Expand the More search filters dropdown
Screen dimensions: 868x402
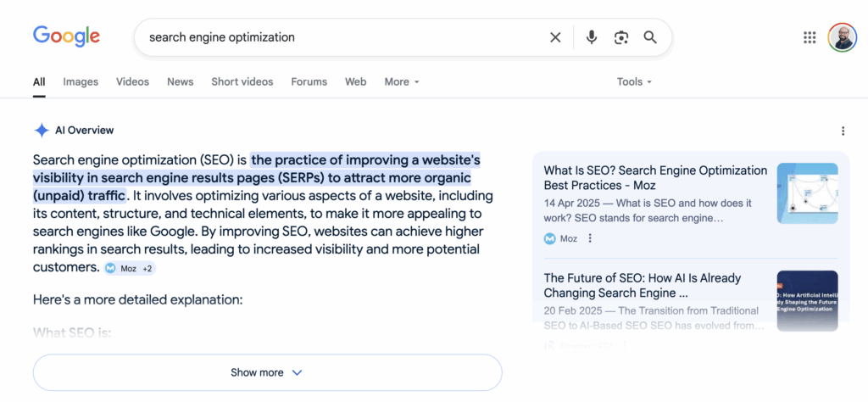click(x=402, y=82)
